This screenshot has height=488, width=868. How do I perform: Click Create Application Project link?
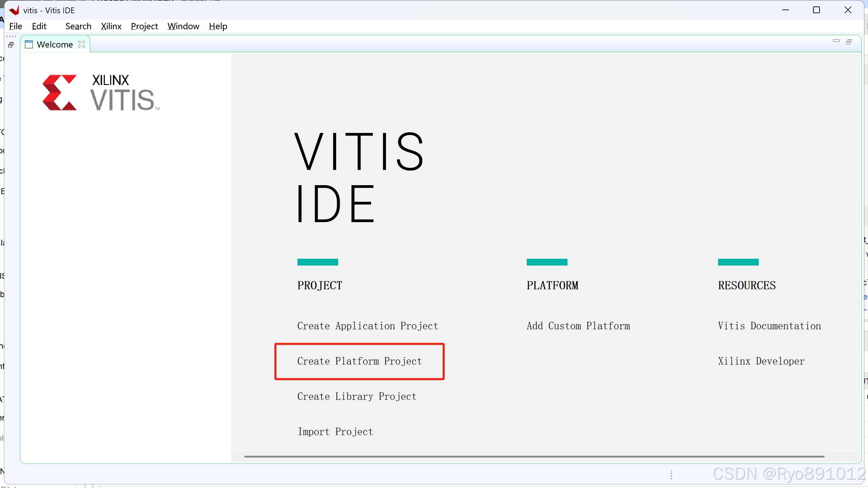pos(368,326)
